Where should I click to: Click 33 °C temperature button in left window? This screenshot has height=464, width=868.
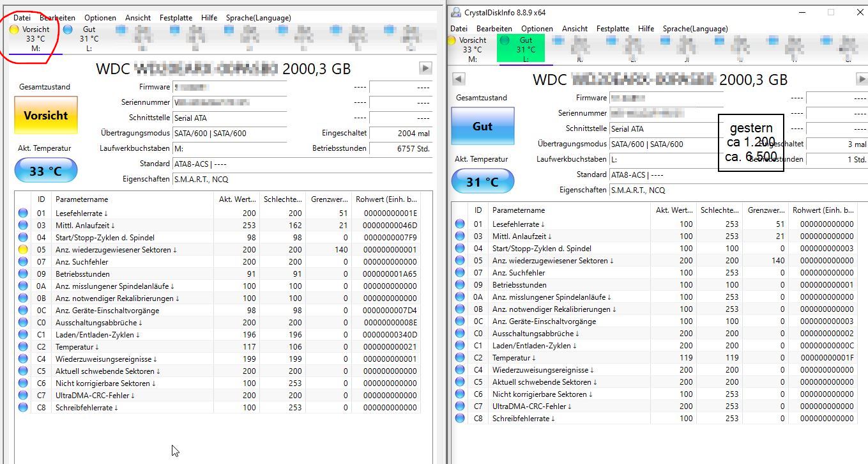(45, 171)
